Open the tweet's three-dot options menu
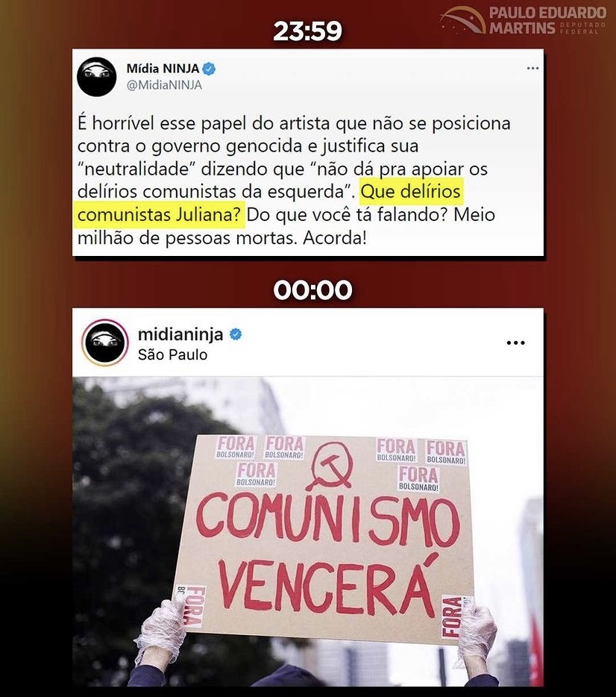This screenshot has height=697, width=616. point(532,69)
